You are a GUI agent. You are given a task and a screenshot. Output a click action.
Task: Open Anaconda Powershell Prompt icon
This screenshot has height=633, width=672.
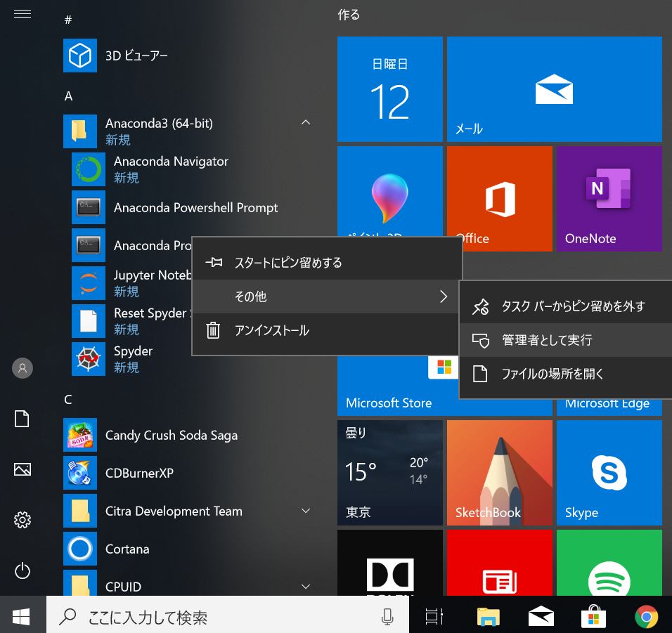[x=89, y=207]
